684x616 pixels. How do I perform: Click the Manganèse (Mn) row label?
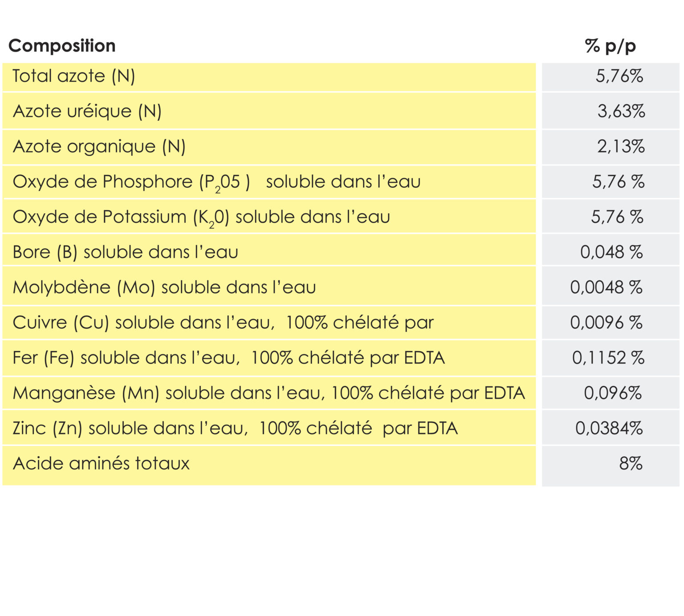[x=269, y=393]
